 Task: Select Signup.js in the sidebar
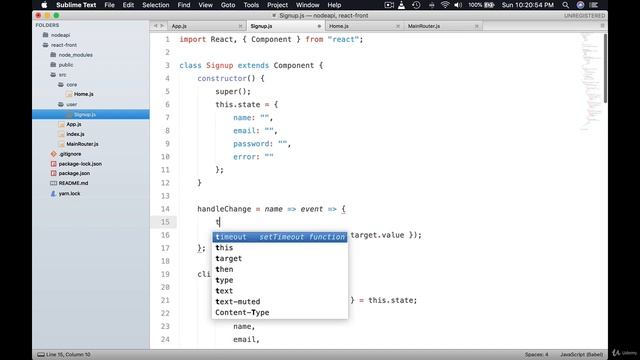tap(91, 114)
